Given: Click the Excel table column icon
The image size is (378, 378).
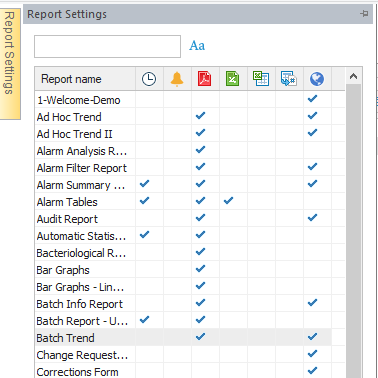Looking at the screenshot, I should [x=261, y=79].
